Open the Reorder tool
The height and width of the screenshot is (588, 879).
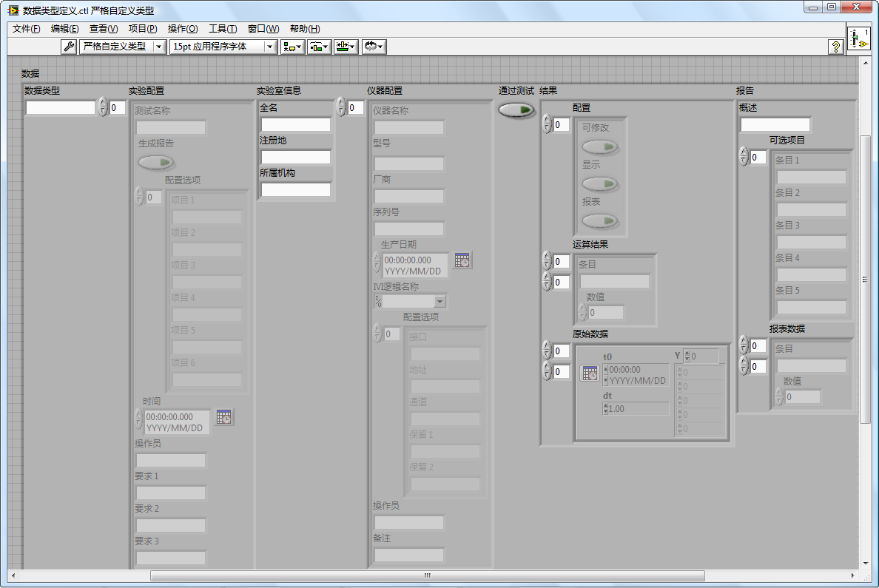[x=374, y=47]
